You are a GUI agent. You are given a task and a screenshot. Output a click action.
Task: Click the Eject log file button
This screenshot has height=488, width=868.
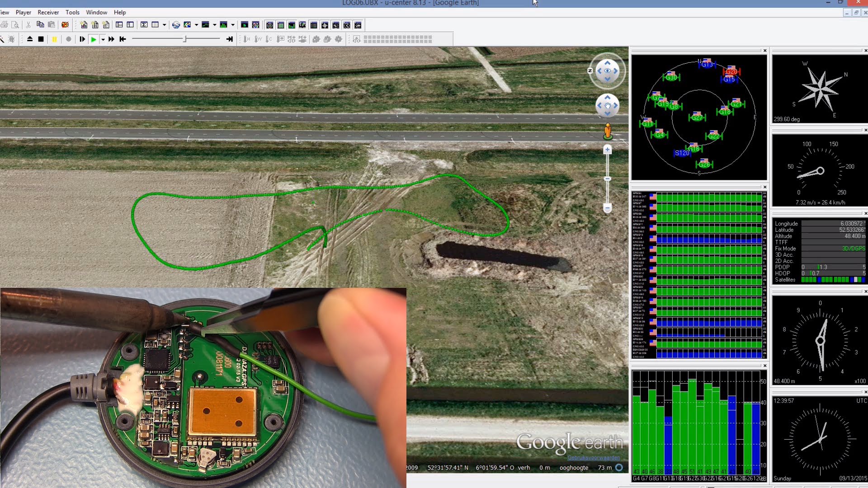point(30,39)
